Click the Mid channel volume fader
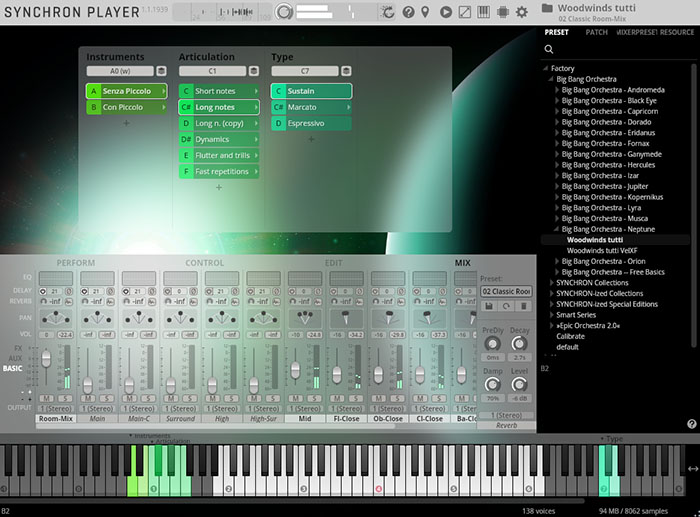700x517 pixels. point(295,370)
